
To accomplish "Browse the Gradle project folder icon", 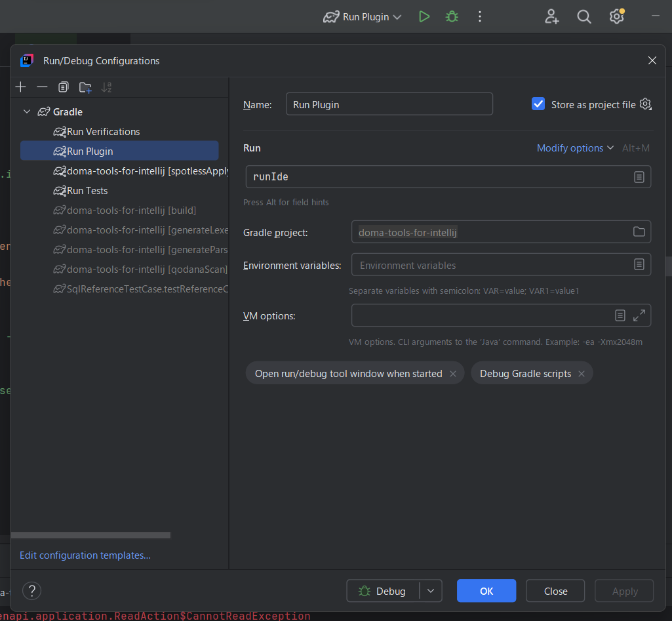I will coord(639,232).
